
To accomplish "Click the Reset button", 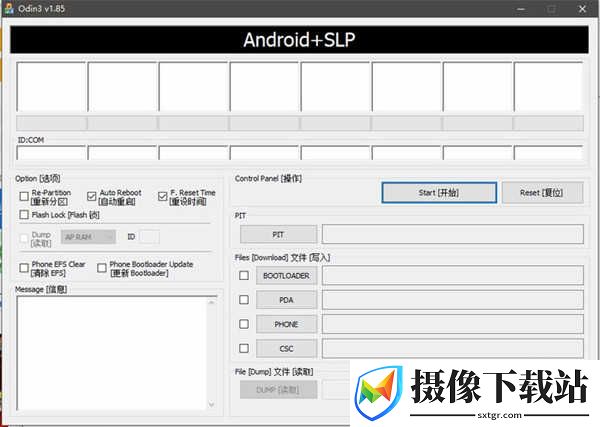I will (x=542, y=192).
